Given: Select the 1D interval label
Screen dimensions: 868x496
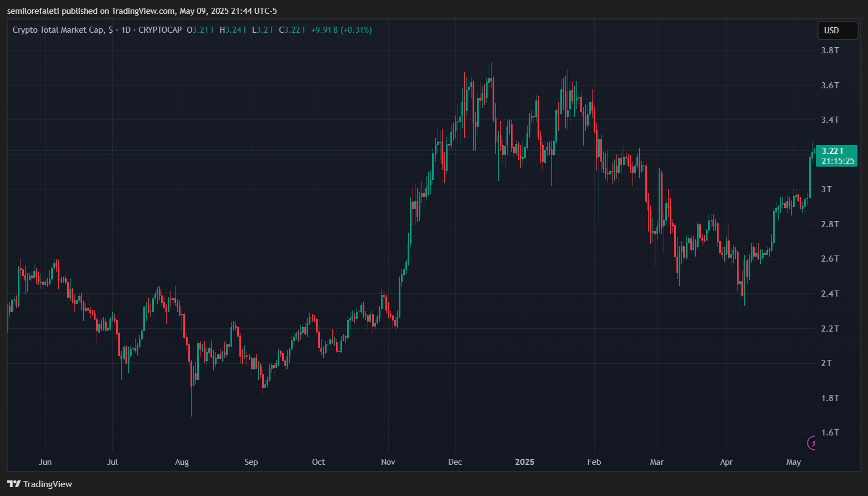Looking at the screenshot, I should click(x=126, y=30).
